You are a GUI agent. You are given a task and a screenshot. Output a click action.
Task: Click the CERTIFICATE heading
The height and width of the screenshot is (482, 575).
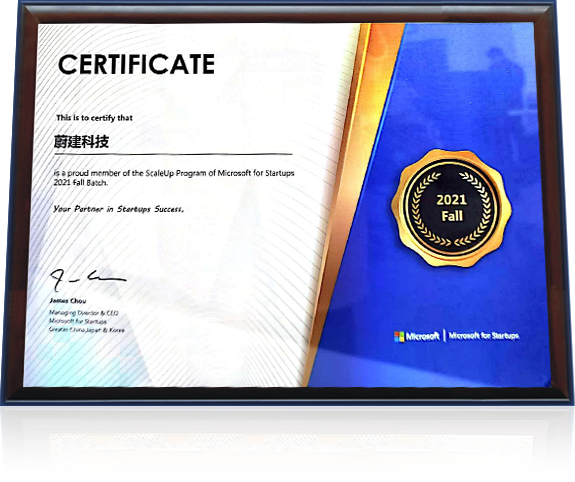pyautogui.click(x=136, y=64)
